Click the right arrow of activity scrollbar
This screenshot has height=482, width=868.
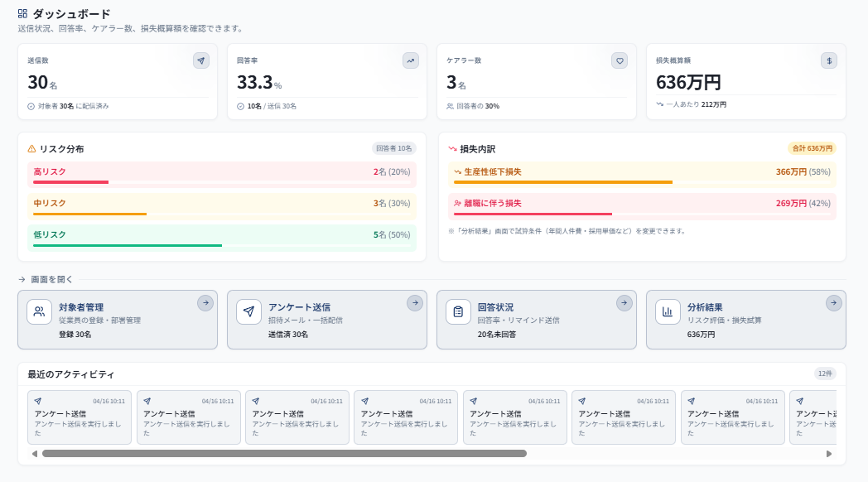(829, 454)
